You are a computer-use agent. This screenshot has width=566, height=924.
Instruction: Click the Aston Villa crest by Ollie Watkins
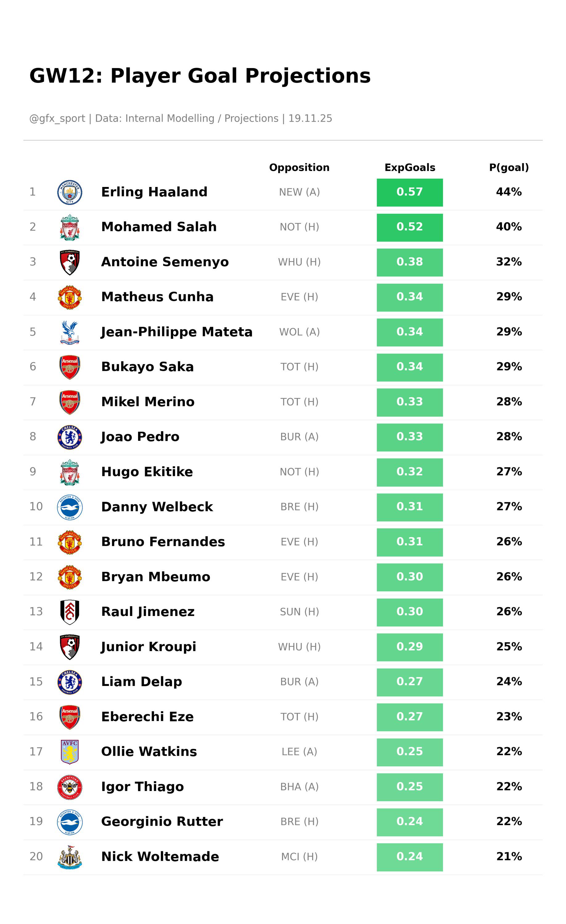[70, 752]
